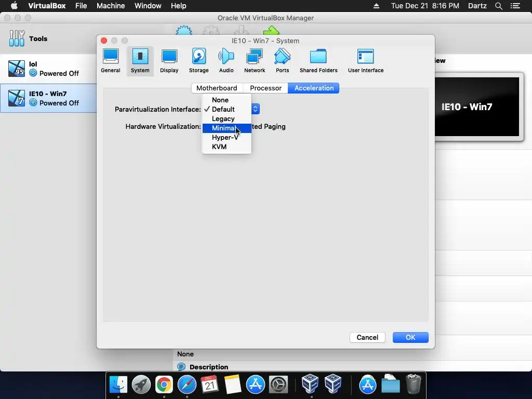Click the Dartz user name in menu bar
The width and height of the screenshot is (532, 399).
[477, 6]
